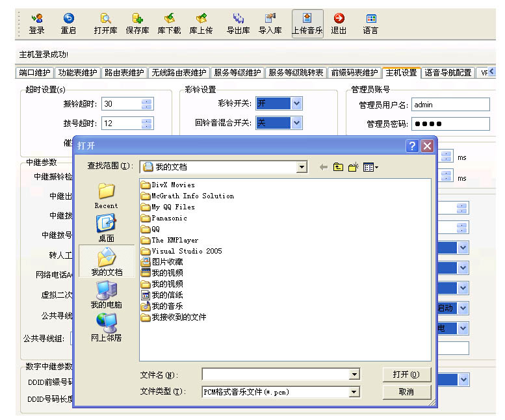The width and height of the screenshot is (505, 420).
Task: Open the 文件类型 file type dropdown
Action: [354, 392]
